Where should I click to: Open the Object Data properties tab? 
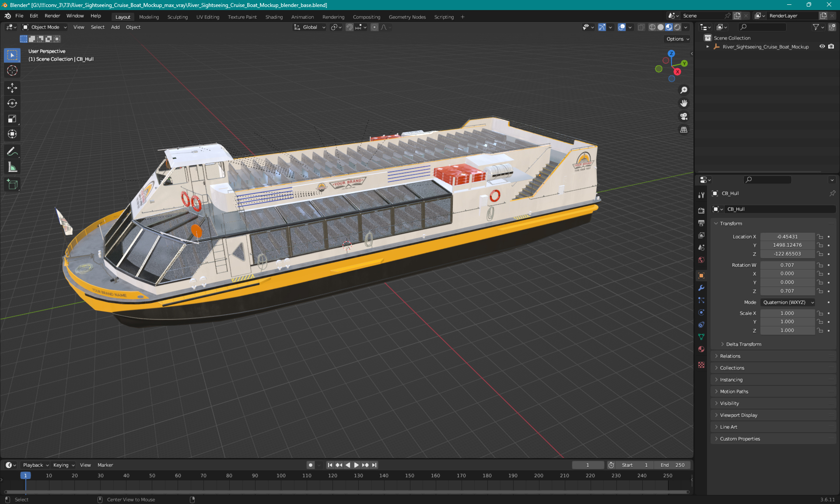701,337
